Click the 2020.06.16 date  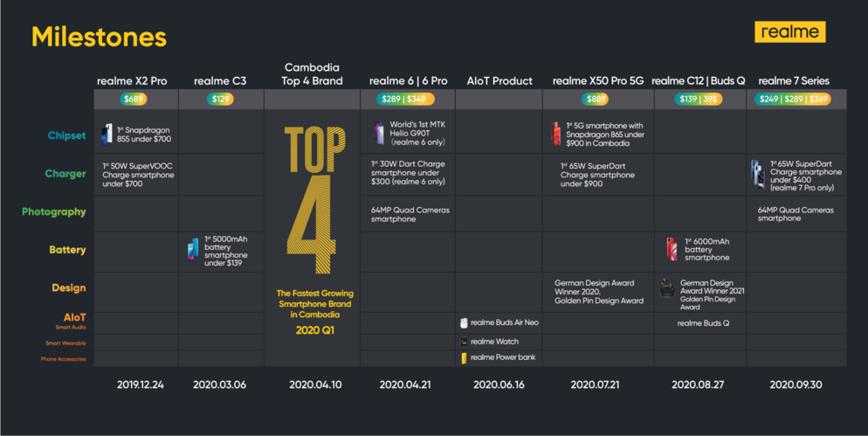coord(499,384)
